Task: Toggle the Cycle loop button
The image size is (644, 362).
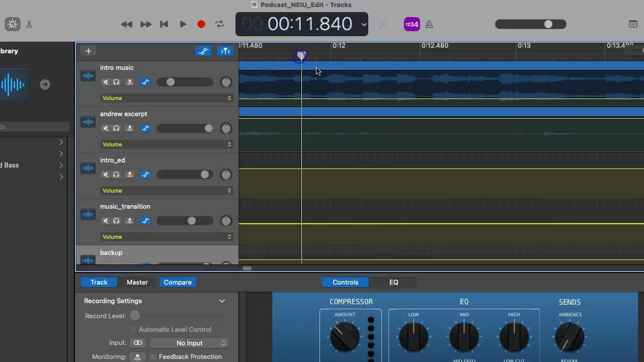Action: point(220,24)
